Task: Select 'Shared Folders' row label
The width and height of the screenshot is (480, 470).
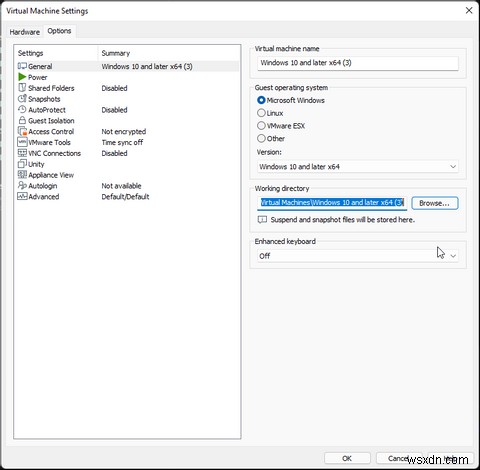Action: coord(51,88)
